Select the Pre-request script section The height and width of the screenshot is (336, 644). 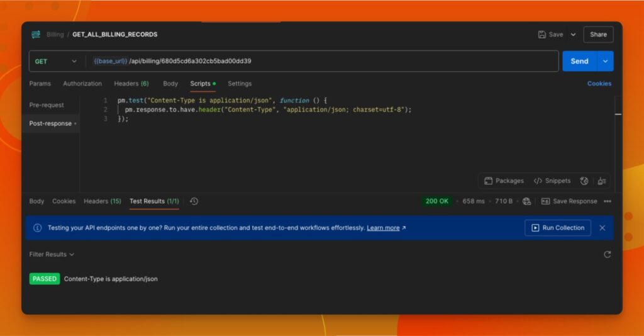click(47, 105)
